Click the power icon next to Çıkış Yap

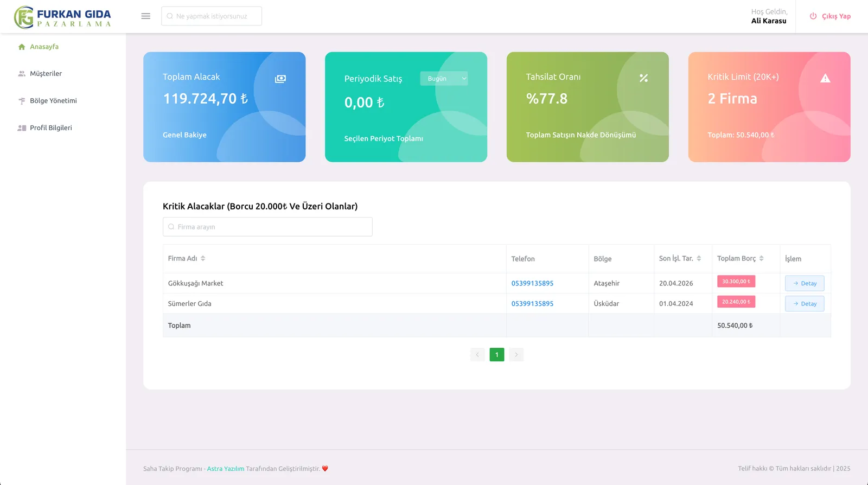(x=813, y=16)
